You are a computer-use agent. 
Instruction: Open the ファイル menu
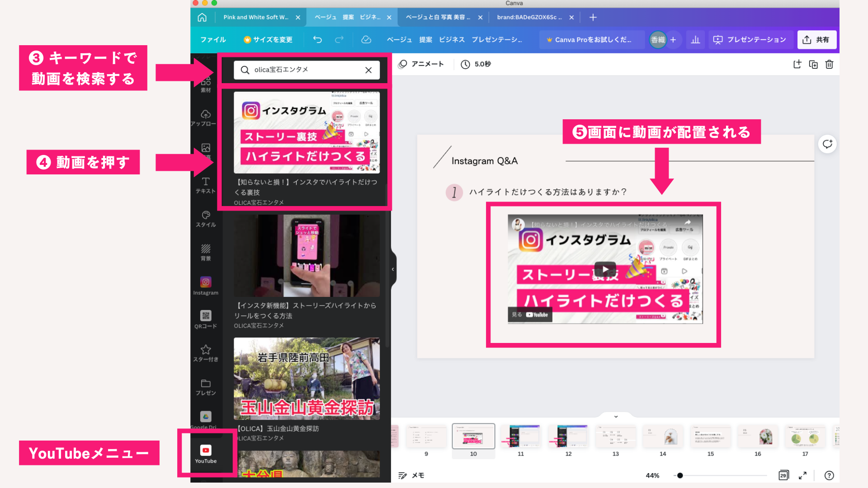(213, 40)
